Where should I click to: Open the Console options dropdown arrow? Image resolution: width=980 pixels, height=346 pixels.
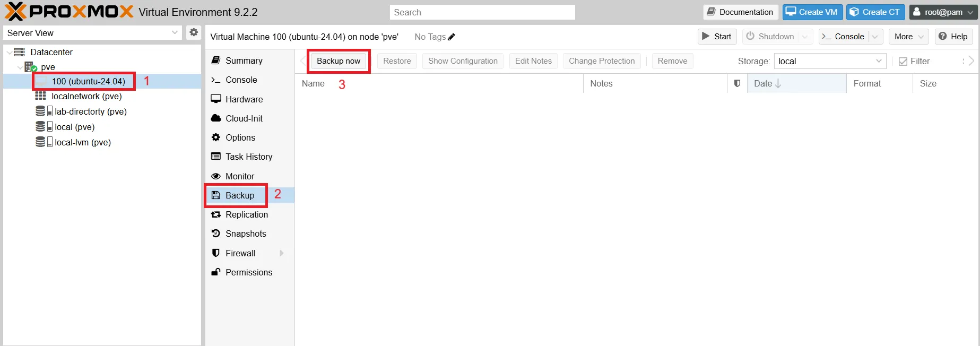click(x=875, y=37)
